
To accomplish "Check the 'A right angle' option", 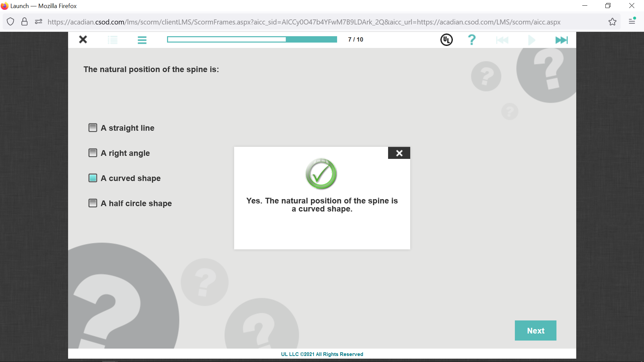I will pyautogui.click(x=93, y=153).
